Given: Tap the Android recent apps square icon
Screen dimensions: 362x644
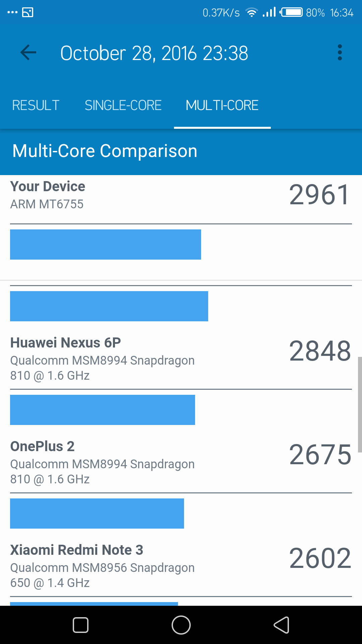Looking at the screenshot, I should (80, 625).
